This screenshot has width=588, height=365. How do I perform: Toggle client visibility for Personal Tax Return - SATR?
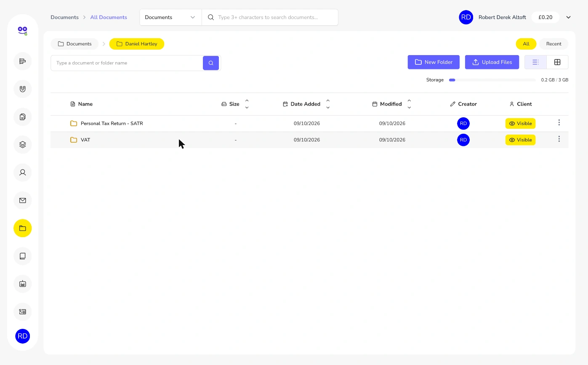pyautogui.click(x=520, y=124)
